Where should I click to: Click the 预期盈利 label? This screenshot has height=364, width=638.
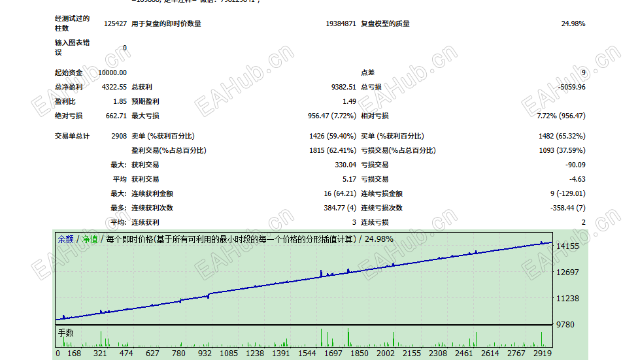(145, 101)
